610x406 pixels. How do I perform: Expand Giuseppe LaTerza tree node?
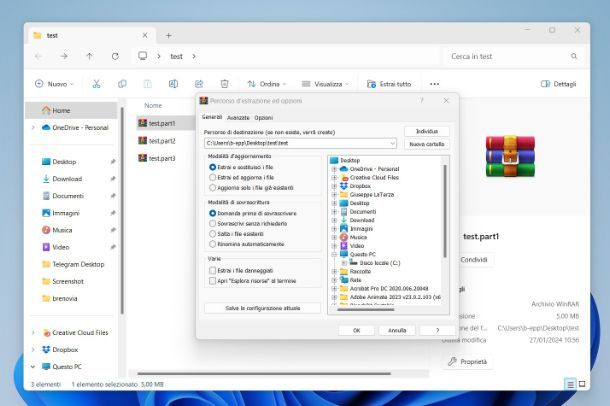coord(334,195)
